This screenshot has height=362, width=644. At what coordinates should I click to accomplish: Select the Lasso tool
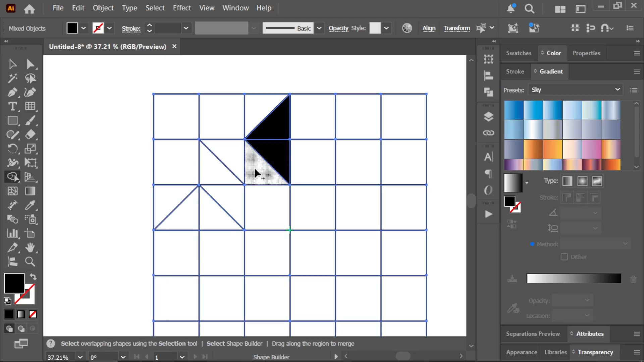(30, 78)
